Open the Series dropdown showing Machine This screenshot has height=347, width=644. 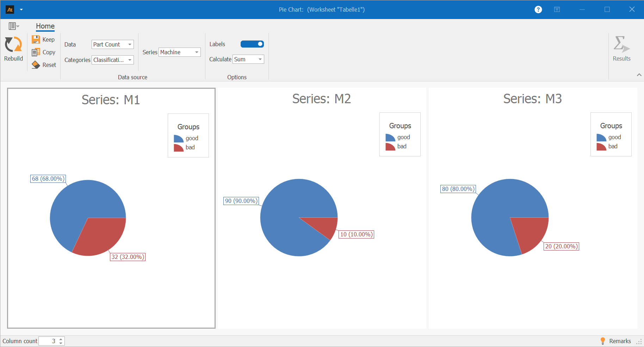click(179, 52)
